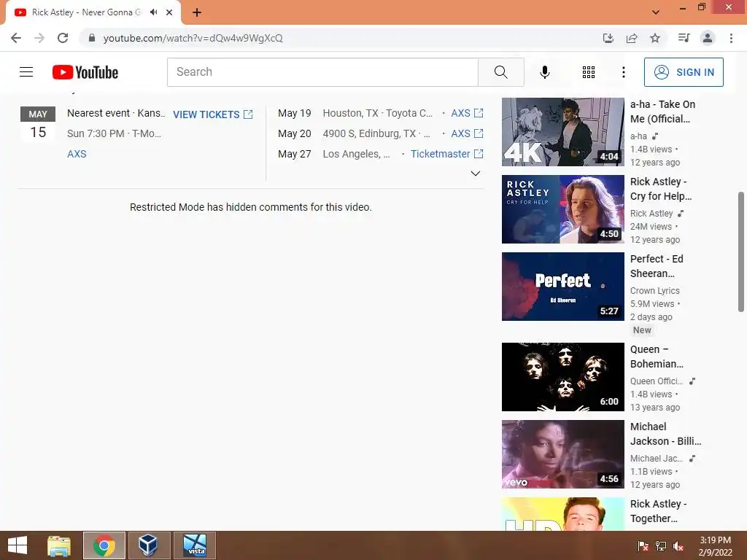Install app via address bar icon
747x560 pixels.
click(608, 38)
